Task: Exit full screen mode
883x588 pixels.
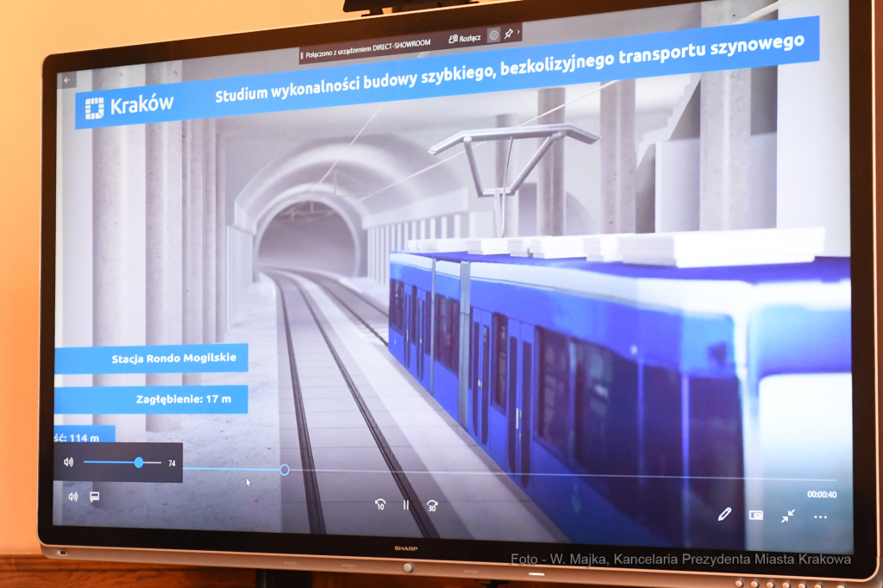Action: coord(788,516)
